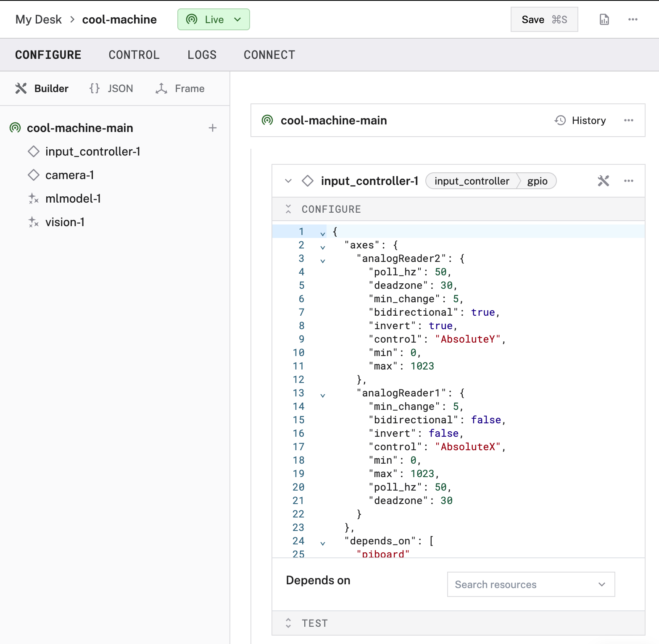The image size is (659, 644).
Task: Open the Live status dropdown
Action: [214, 20]
